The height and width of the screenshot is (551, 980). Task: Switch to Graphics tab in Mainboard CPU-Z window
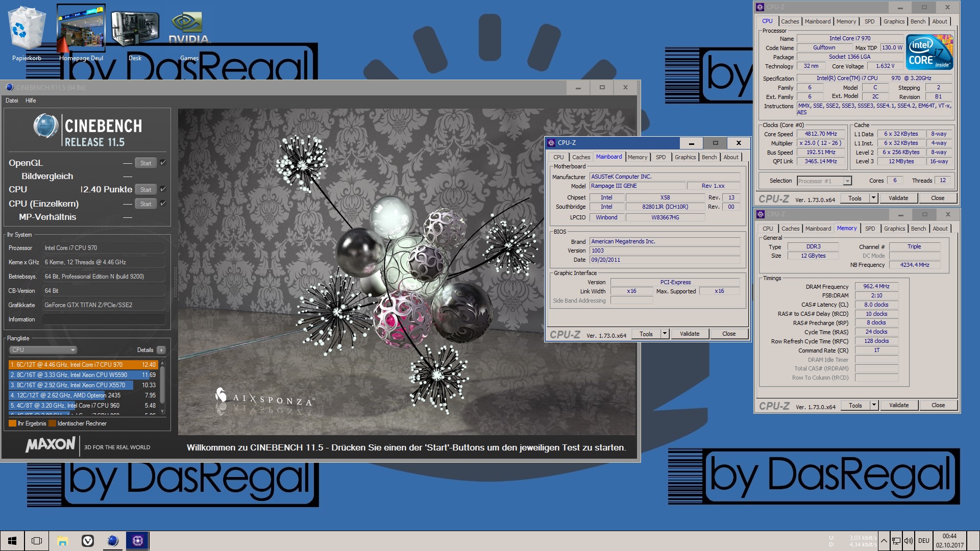(x=685, y=157)
